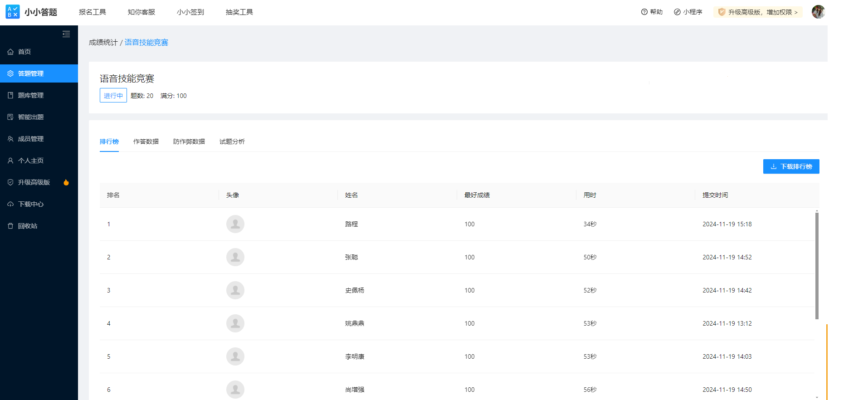Go to 首页 in sidebar
The height and width of the screenshot is (400, 868).
24,52
